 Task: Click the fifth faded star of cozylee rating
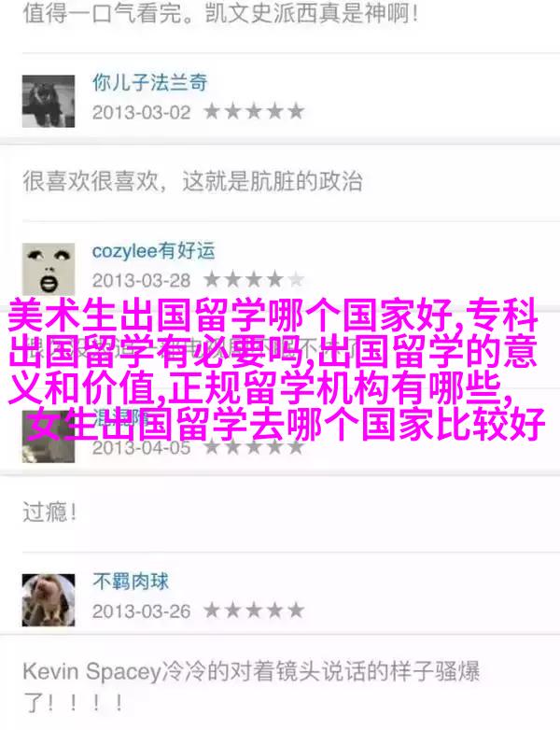(296, 280)
